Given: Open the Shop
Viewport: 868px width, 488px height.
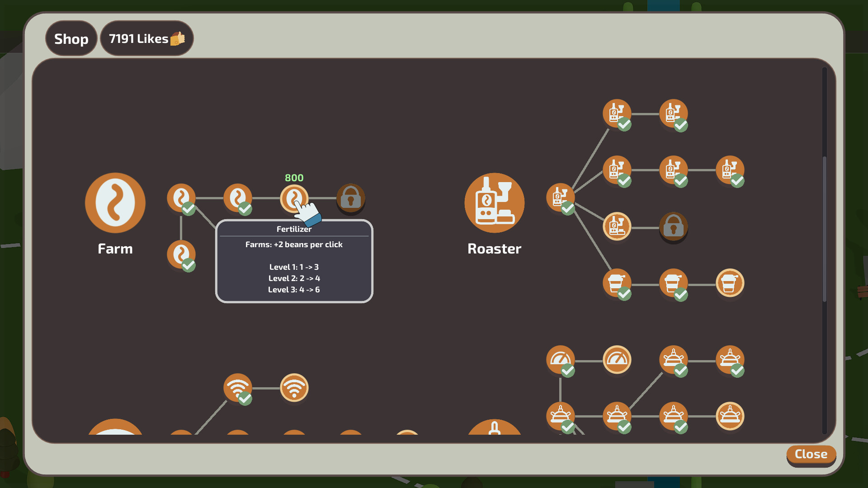Looking at the screenshot, I should tap(71, 39).
